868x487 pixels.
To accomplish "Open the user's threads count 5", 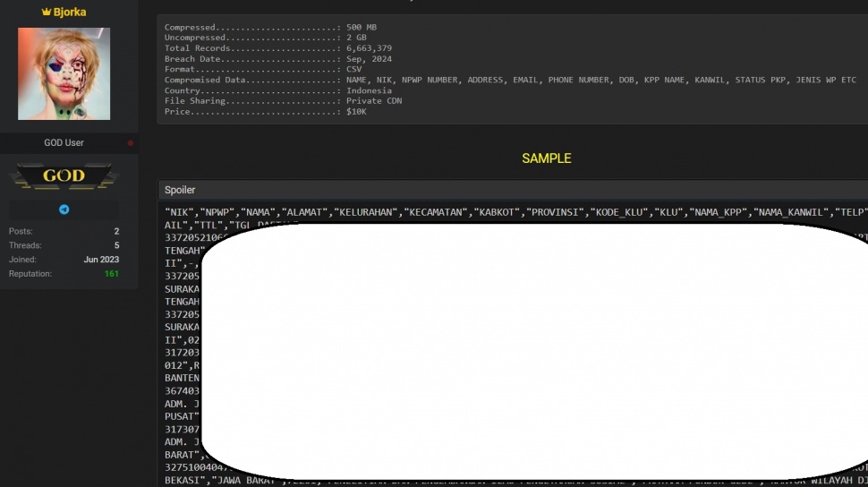I will (116, 245).
